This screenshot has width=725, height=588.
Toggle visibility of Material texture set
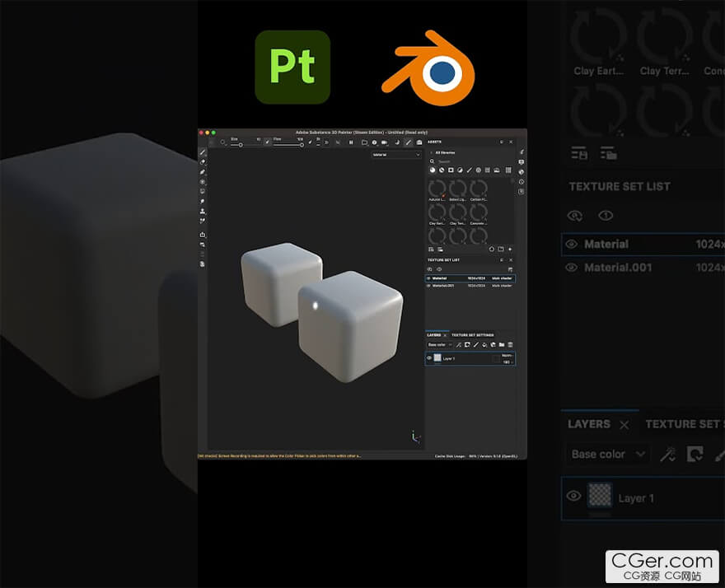[x=428, y=278]
